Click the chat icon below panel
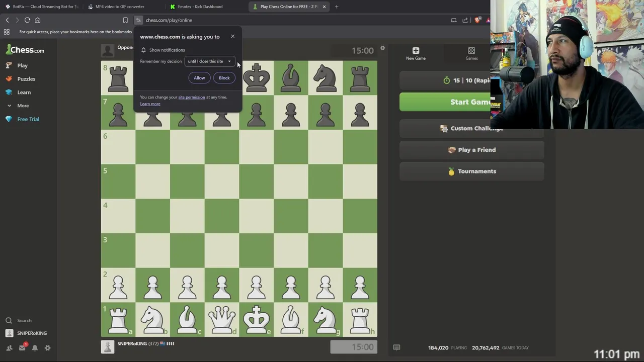 coord(396,347)
